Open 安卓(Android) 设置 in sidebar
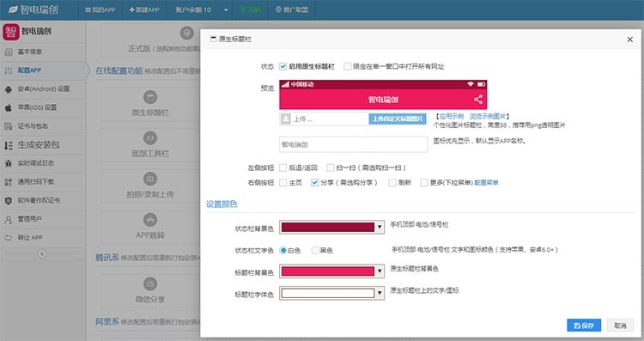644x341 pixels. coord(43,89)
